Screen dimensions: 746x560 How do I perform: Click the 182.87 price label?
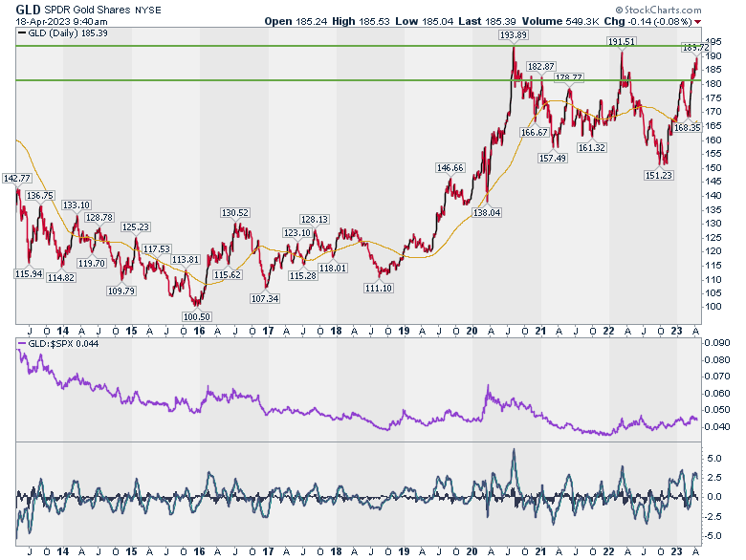pyautogui.click(x=541, y=67)
